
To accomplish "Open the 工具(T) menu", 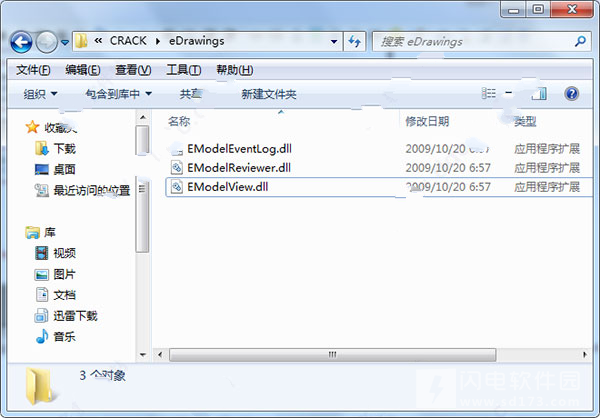I will [184, 70].
